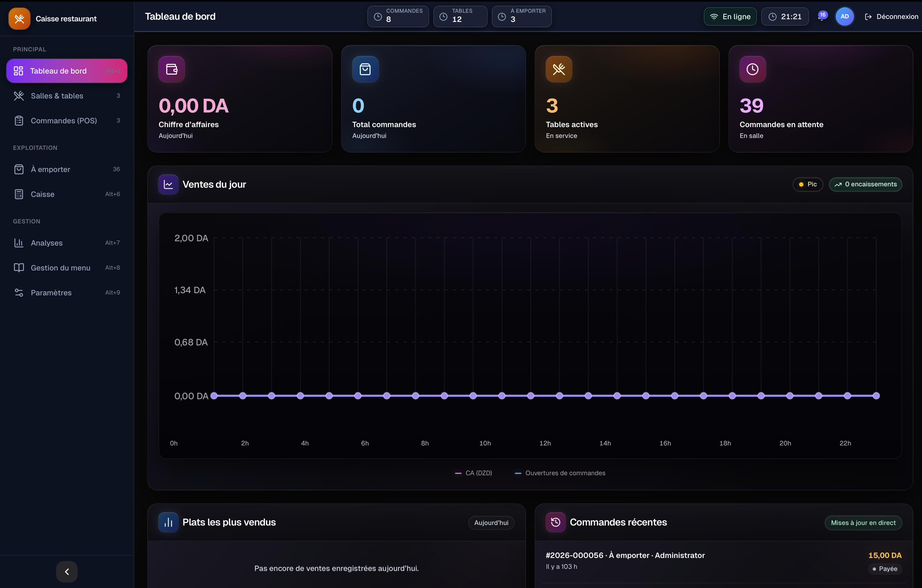
Task: Click the Commandes récentes history icon
Action: (555, 522)
